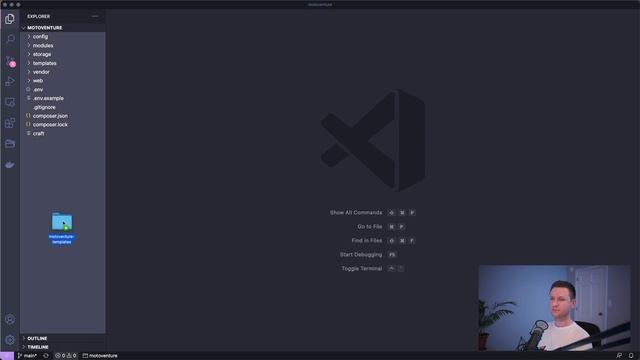Click the feedback icon in the status bar
This screenshot has width=640, height=360.
click(x=619, y=356)
